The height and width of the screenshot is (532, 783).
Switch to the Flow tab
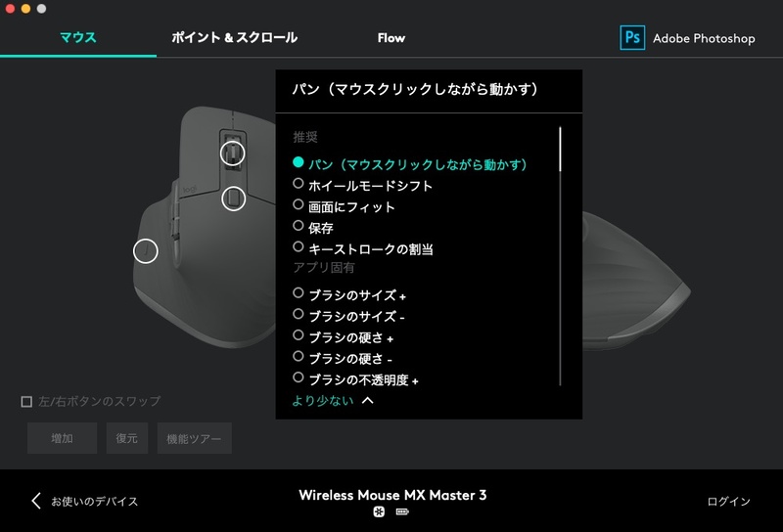[x=391, y=38]
